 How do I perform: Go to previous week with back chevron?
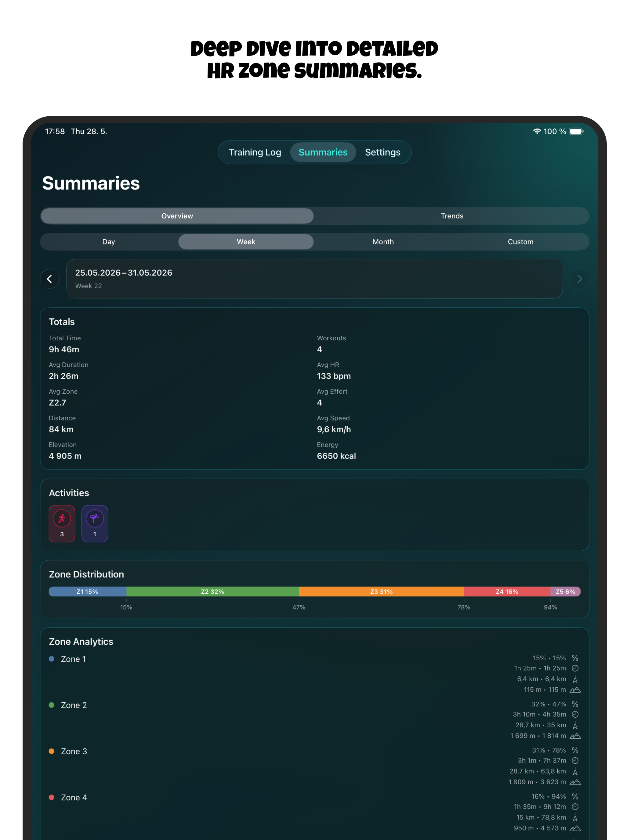pos(50,279)
